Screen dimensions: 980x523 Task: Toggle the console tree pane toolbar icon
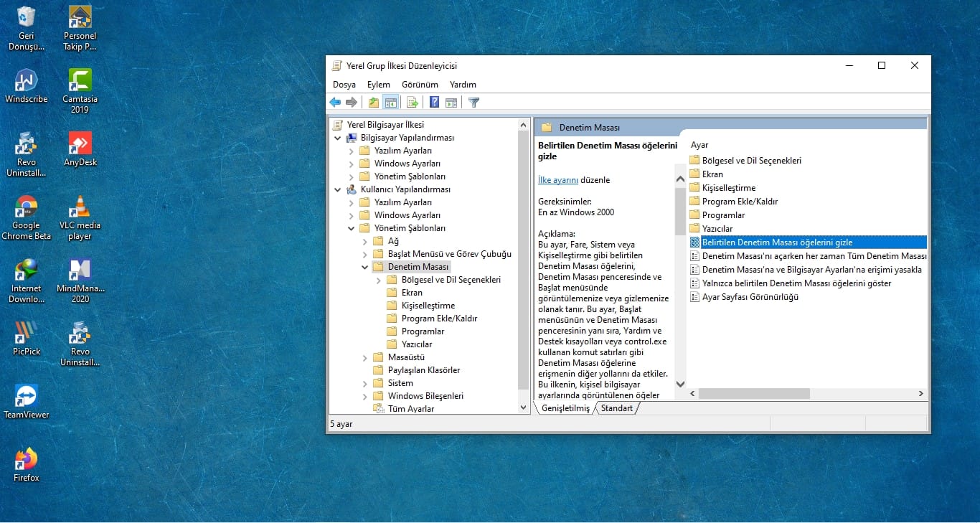(391, 103)
